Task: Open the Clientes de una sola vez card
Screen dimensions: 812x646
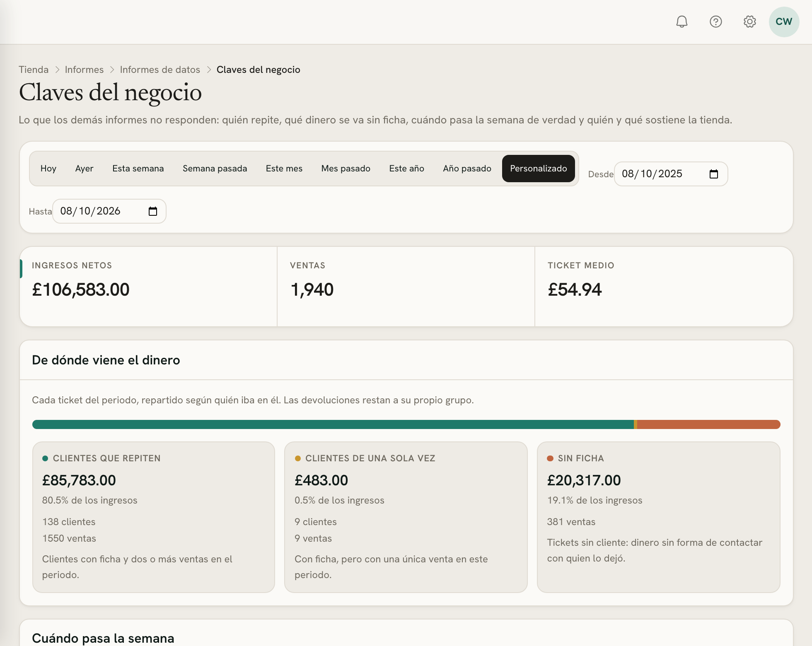Action: 406,517
